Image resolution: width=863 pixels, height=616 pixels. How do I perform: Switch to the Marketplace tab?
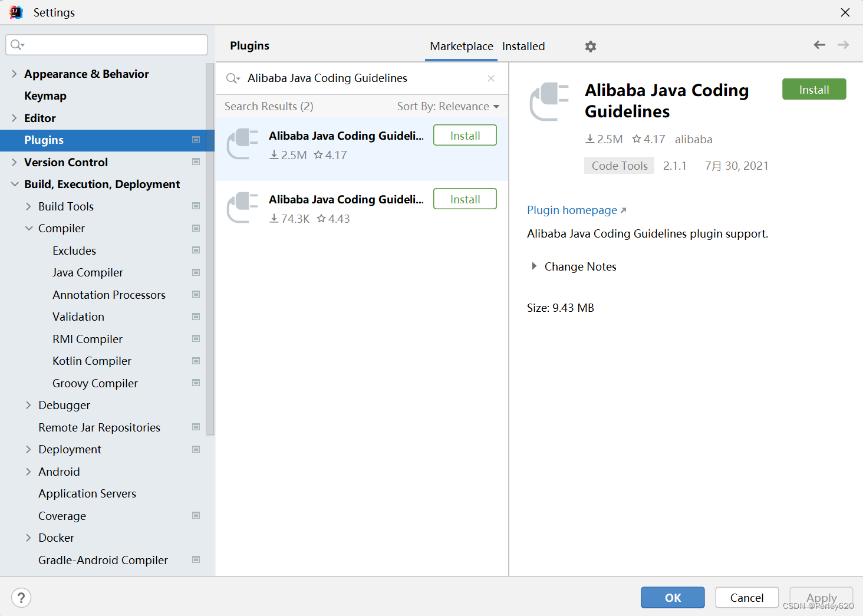(x=462, y=46)
